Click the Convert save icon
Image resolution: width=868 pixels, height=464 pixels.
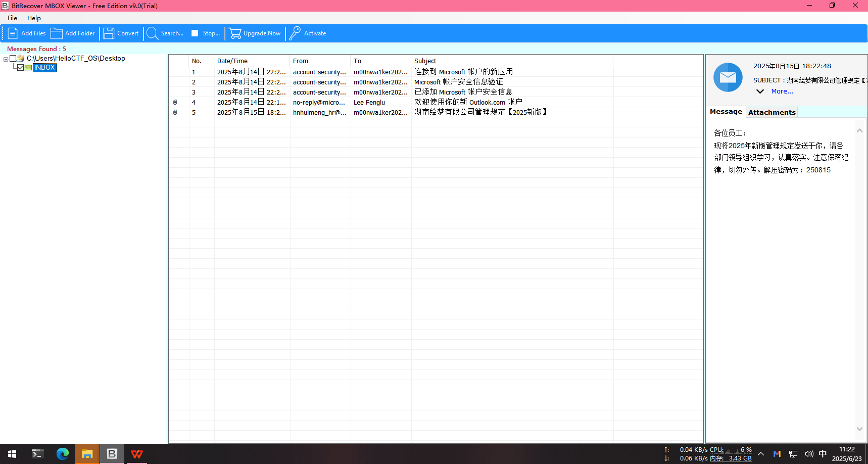[x=109, y=33]
